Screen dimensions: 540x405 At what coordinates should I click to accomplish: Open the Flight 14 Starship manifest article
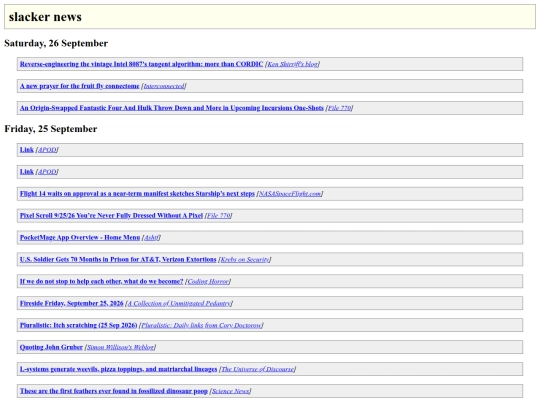click(x=137, y=194)
